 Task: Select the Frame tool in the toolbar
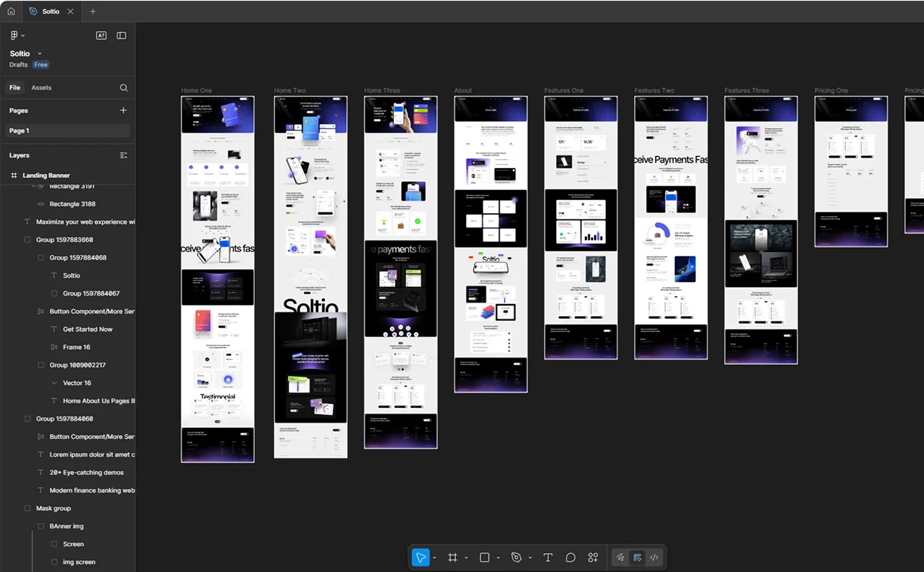[x=452, y=557]
